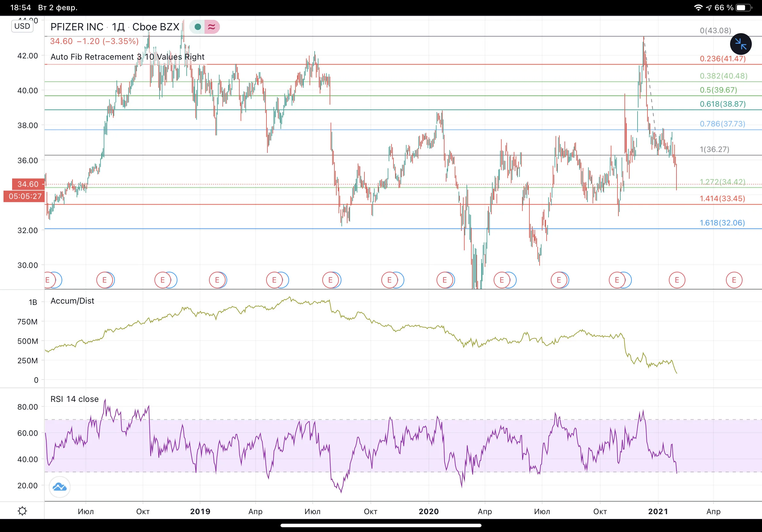762x532 pixels.
Task: Tap the pink approximate-sign data icon
Action: click(x=212, y=27)
